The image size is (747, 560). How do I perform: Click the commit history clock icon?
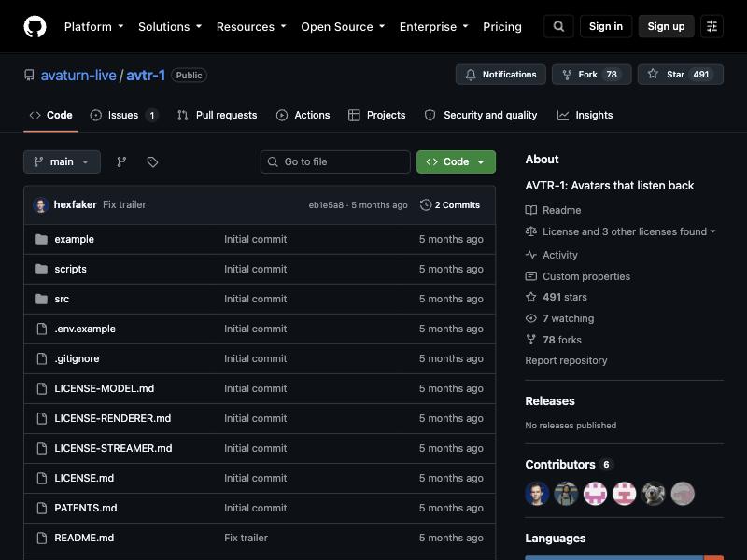426,204
